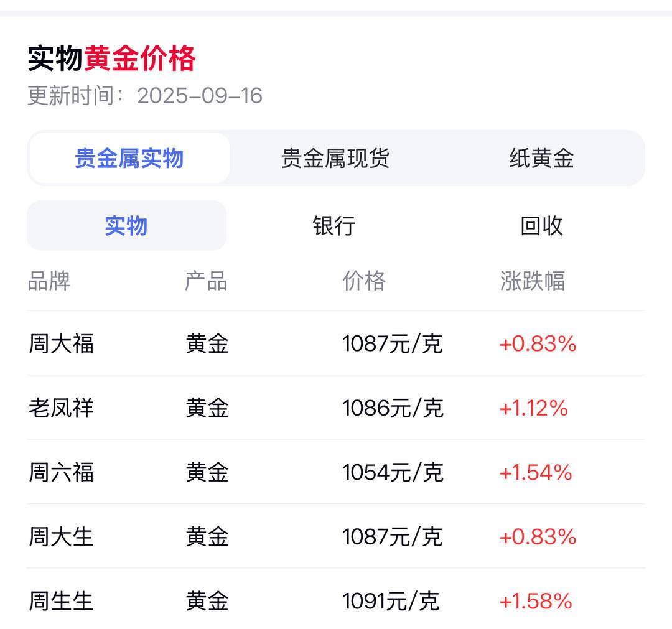Open the 回收 sub-tab
The image size is (672, 629).
click(x=541, y=225)
